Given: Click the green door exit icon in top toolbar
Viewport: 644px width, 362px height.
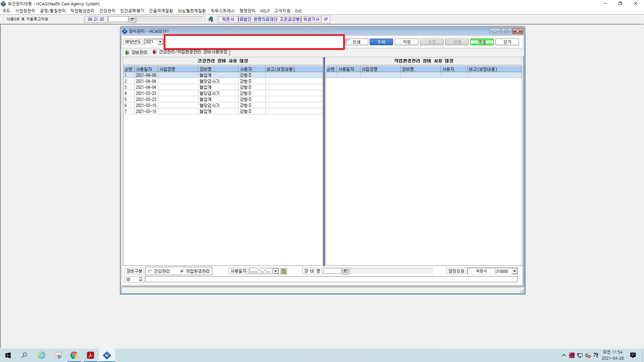Looking at the screenshot, I should [x=210, y=19].
